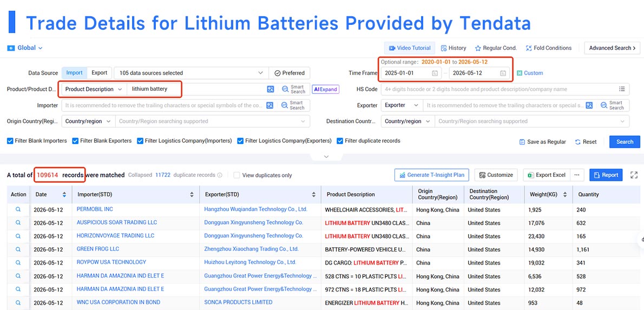The height and width of the screenshot is (310, 644).
Task: Open Origin Country/region type dropdown
Action: coord(88,122)
